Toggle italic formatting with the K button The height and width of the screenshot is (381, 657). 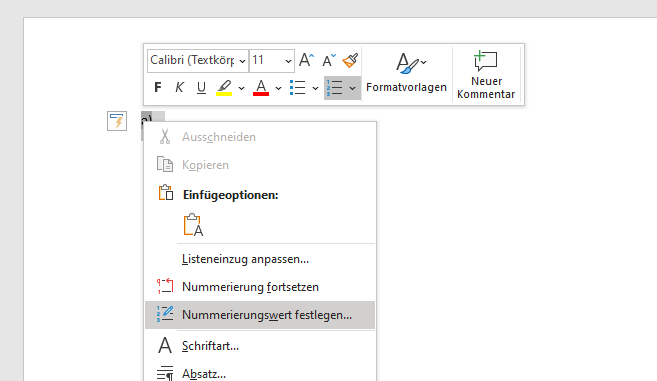point(179,88)
